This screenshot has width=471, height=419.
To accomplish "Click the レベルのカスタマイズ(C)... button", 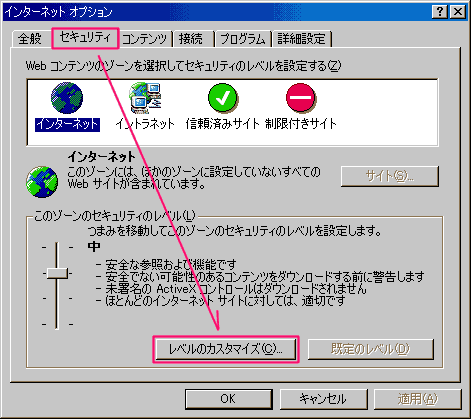I will pos(226,349).
